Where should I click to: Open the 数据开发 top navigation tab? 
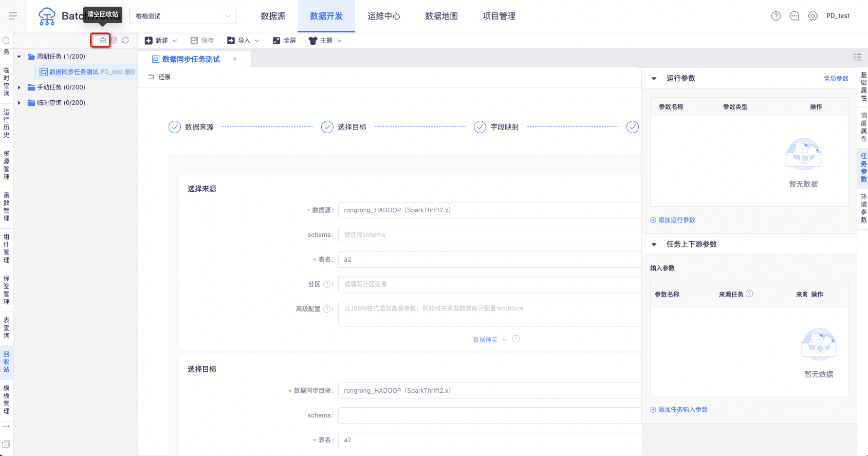click(x=326, y=16)
